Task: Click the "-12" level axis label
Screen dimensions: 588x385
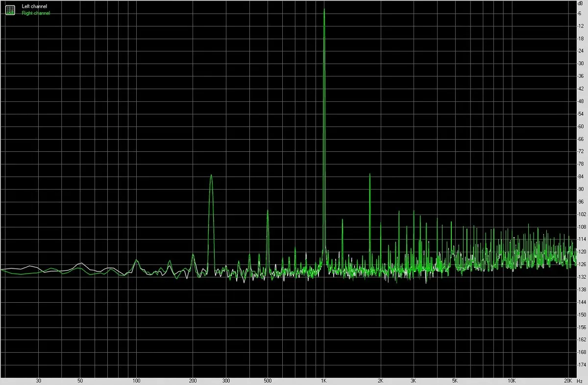Action: (582, 25)
